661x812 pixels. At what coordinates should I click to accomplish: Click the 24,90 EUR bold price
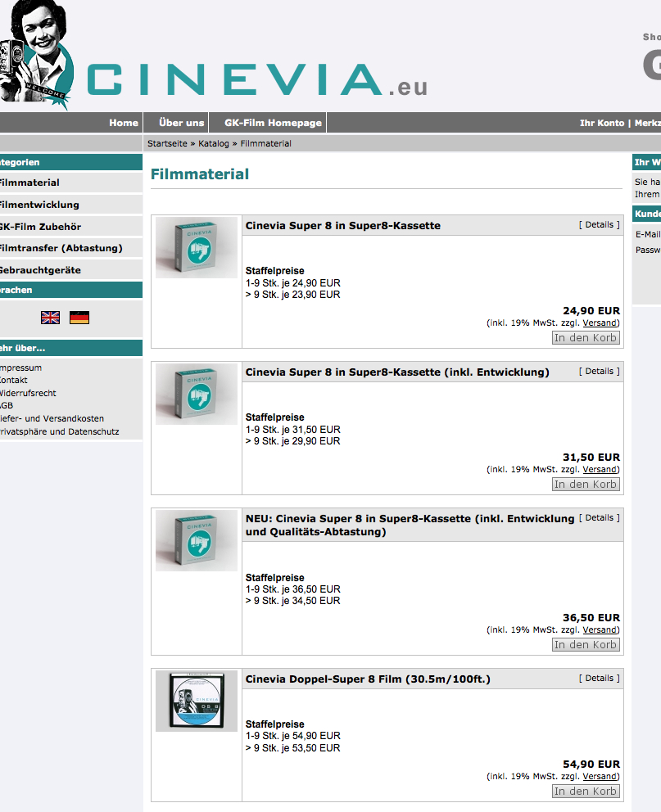pyautogui.click(x=591, y=311)
